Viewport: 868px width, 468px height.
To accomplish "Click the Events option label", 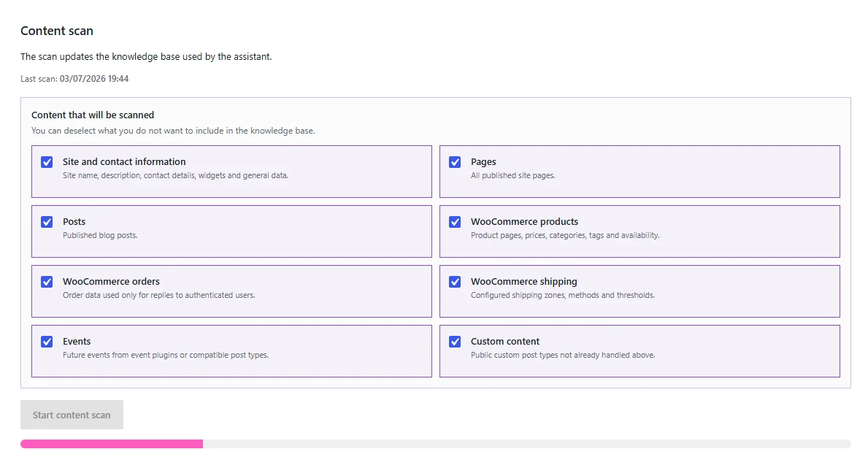I will click(77, 341).
